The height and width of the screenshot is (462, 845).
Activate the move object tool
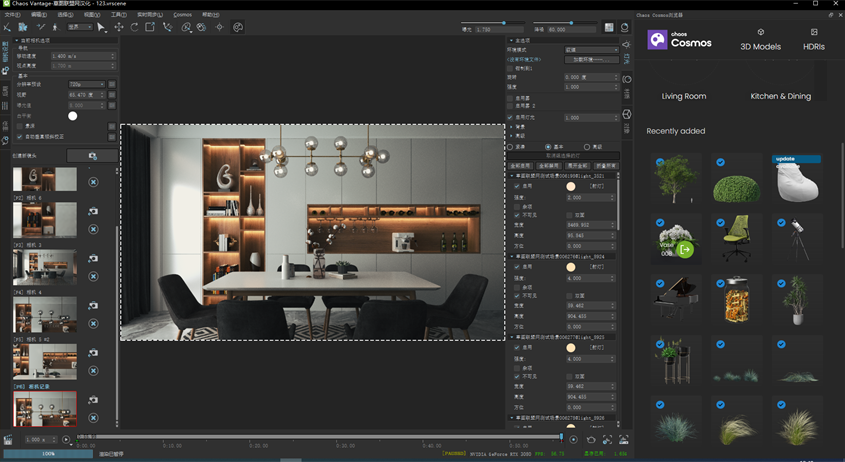tap(119, 27)
